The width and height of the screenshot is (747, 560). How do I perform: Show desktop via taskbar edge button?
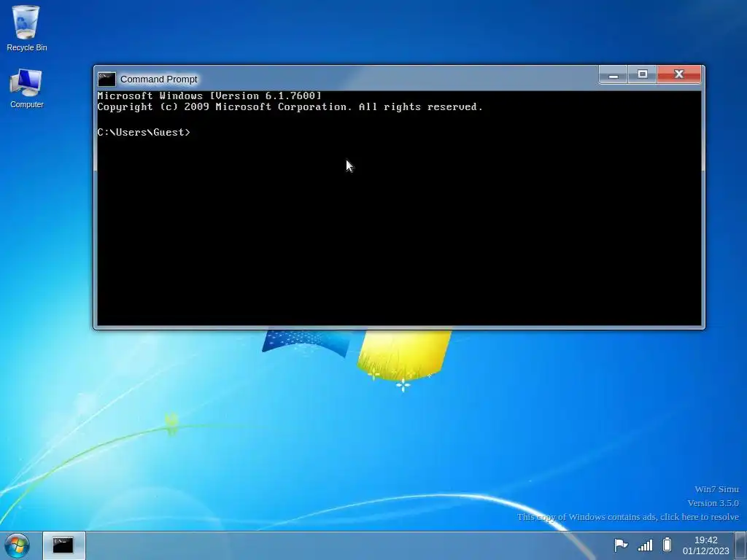point(741,545)
